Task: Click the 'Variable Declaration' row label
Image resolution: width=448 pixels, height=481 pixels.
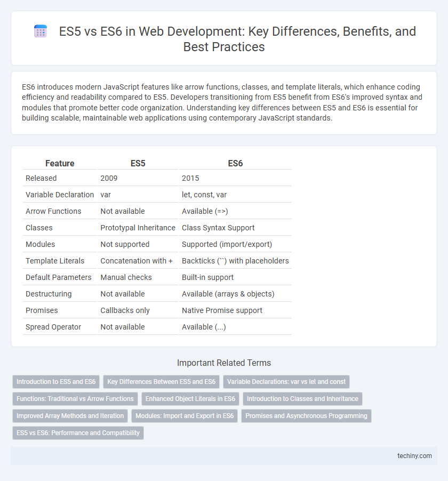Action: (x=60, y=195)
